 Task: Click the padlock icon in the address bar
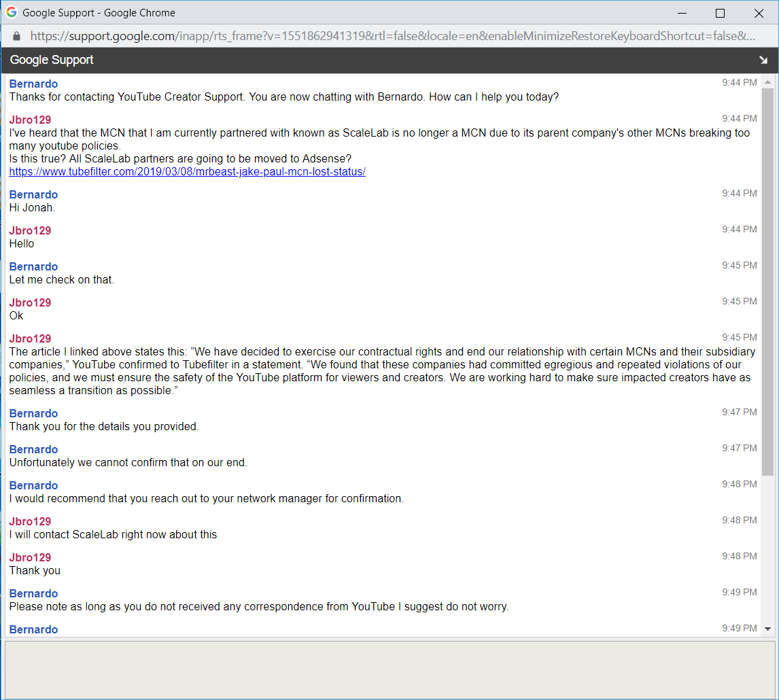(x=16, y=36)
